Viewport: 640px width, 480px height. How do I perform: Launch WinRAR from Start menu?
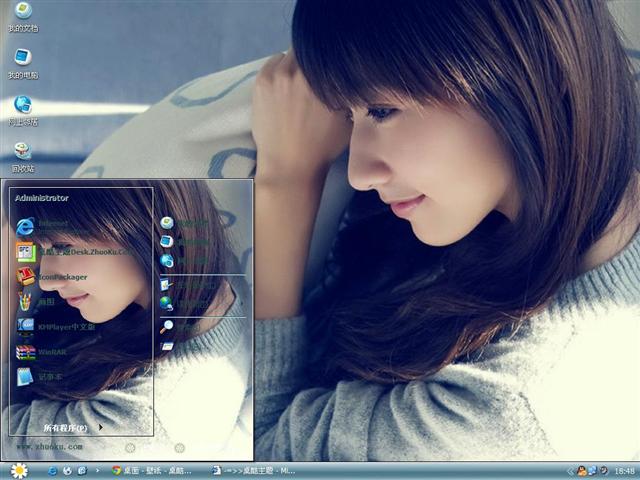tap(41, 352)
